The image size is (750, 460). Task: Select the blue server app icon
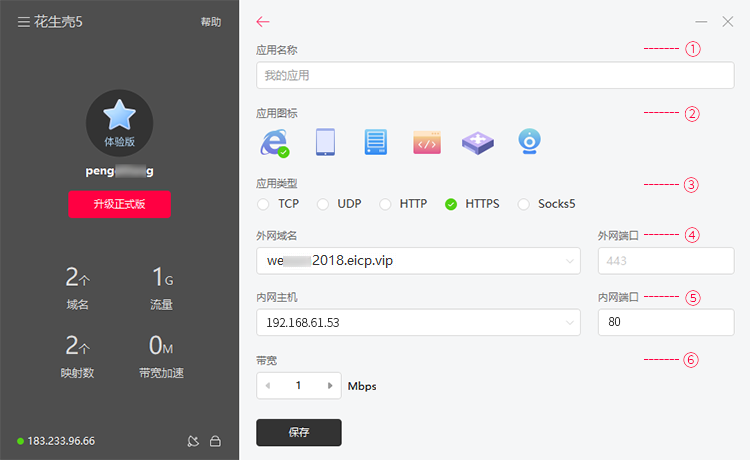[x=376, y=142]
